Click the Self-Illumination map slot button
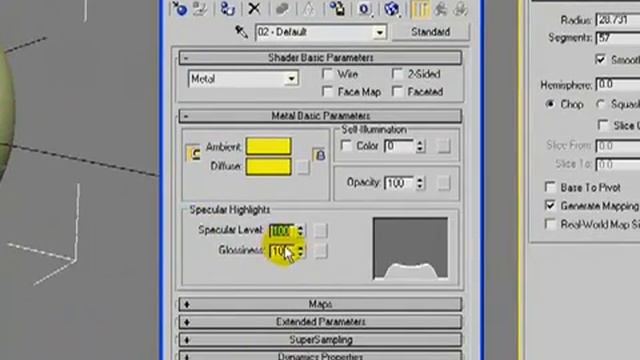 [x=444, y=146]
